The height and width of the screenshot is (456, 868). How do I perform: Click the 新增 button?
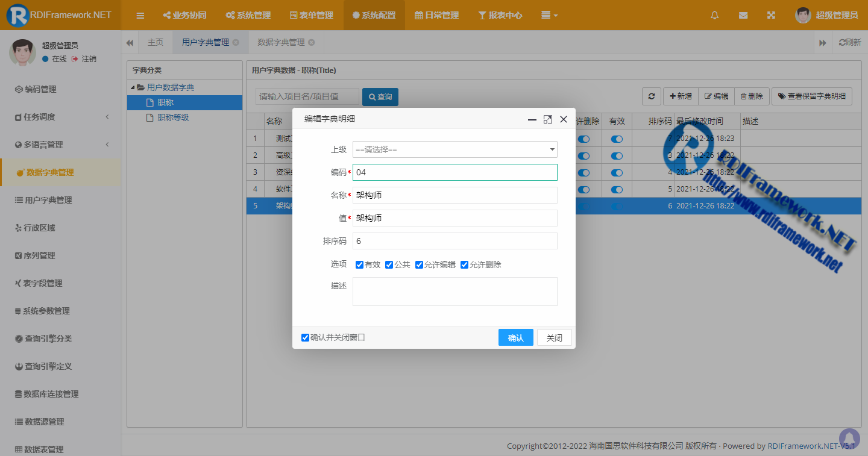coord(681,96)
